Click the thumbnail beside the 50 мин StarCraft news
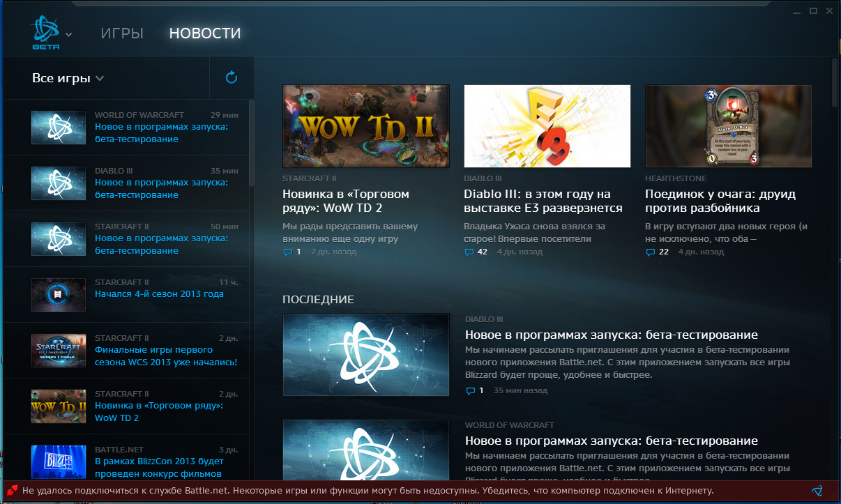Image resolution: width=841 pixels, height=504 pixels. tap(59, 239)
